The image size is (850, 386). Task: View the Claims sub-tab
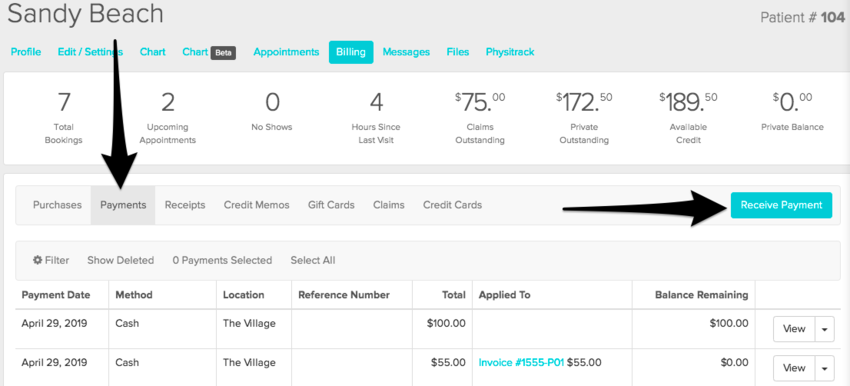(x=389, y=205)
